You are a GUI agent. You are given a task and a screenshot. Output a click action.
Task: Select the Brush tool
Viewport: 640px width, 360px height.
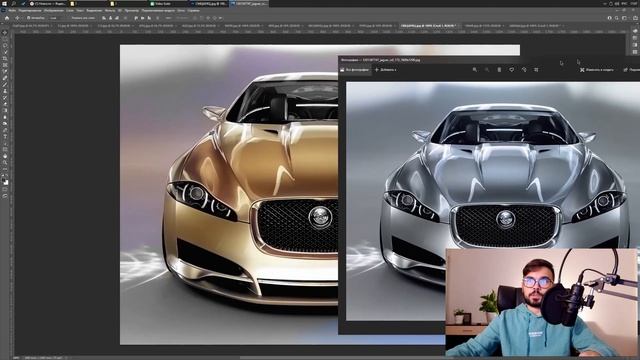(5, 84)
